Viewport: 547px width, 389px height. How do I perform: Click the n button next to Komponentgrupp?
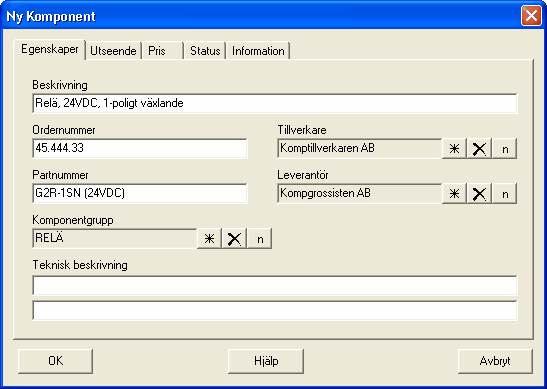point(260,239)
